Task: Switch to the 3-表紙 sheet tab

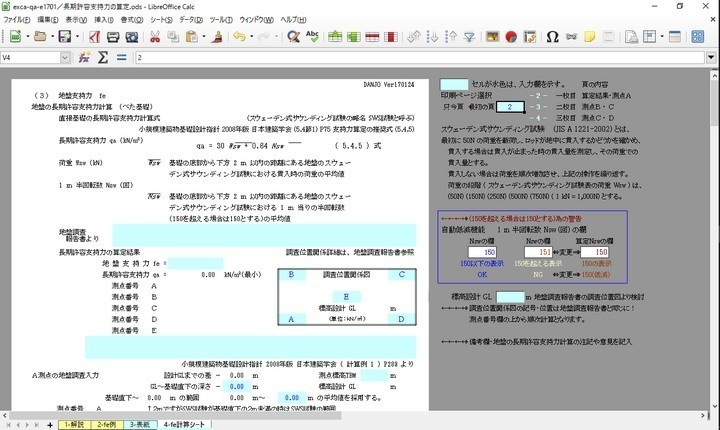Action: (140, 425)
